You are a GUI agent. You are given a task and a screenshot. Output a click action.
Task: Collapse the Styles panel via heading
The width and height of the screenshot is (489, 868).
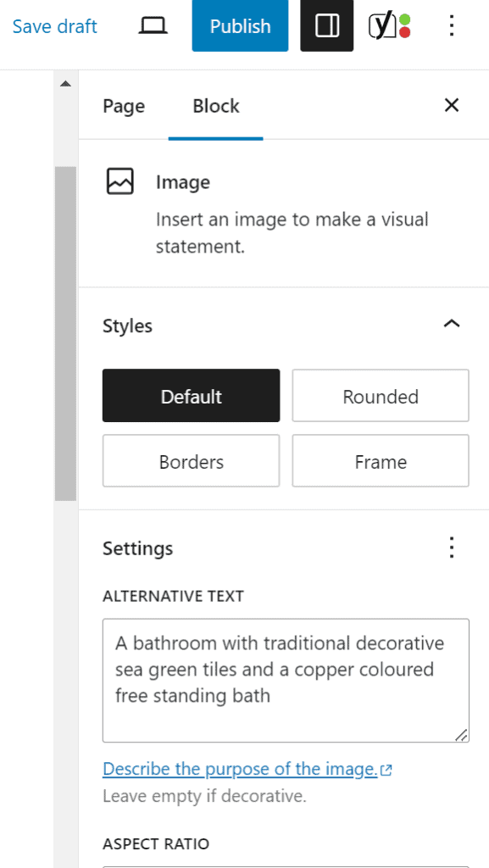[x=127, y=326]
